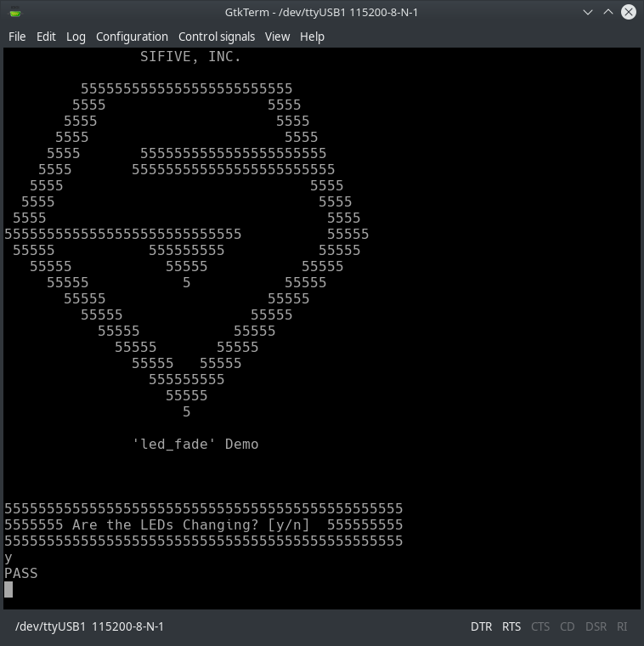Click the terminal cursor block below PASS
Screen dimensions: 644x646
[8, 589]
